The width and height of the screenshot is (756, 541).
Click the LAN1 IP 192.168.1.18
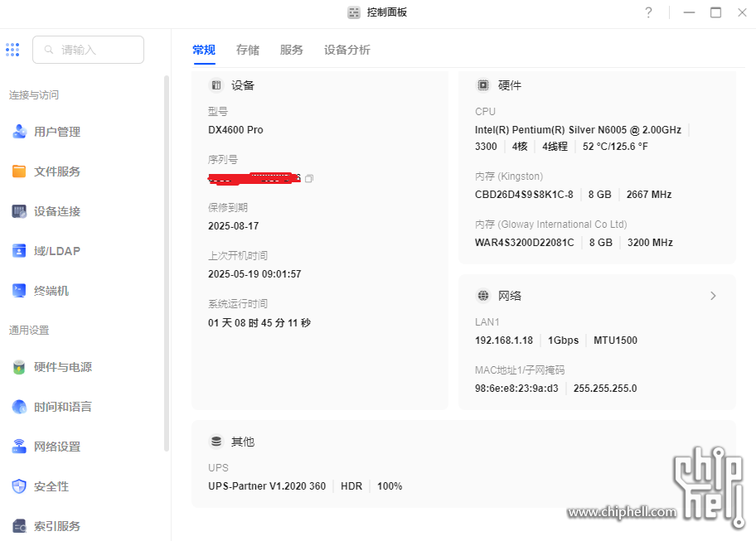(x=504, y=341)
